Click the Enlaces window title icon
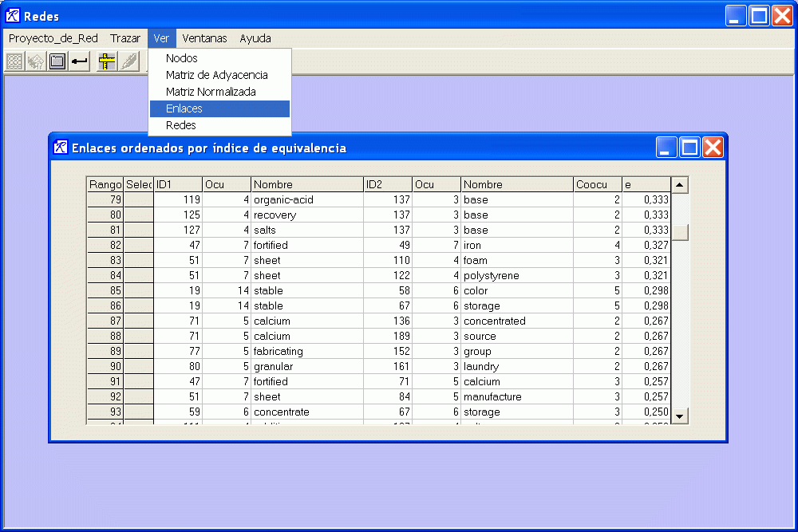The image size is (798, 532). point(61,148)
